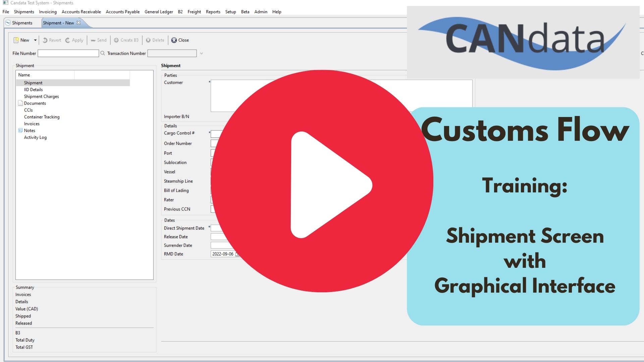This screenshot has width=644, height=362.
Task: Select CCIs tree item
Action: point(28,110)
